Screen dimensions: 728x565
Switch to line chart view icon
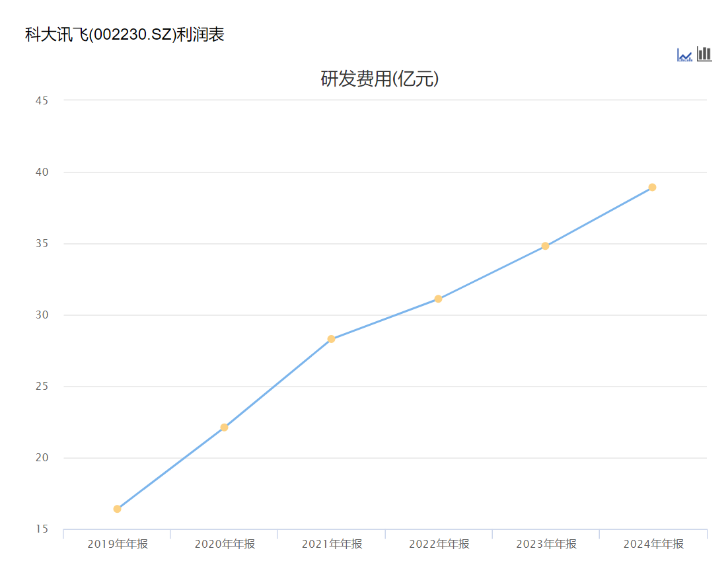(x=684, y=55)
